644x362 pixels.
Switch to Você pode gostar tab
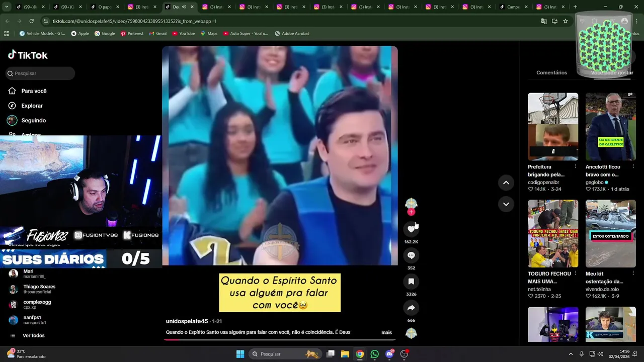tap(612, 72)
